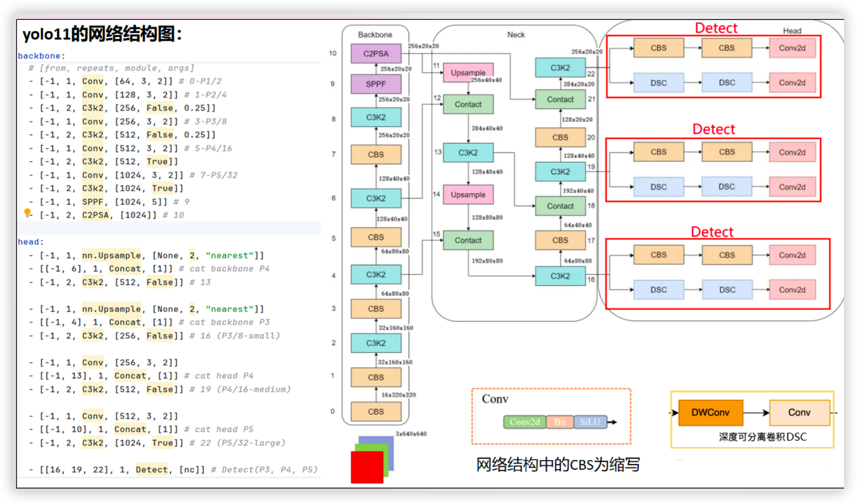This screenshot has height=504, width=857.
Task: Select the Backbone section title
Action: [375, 35]
